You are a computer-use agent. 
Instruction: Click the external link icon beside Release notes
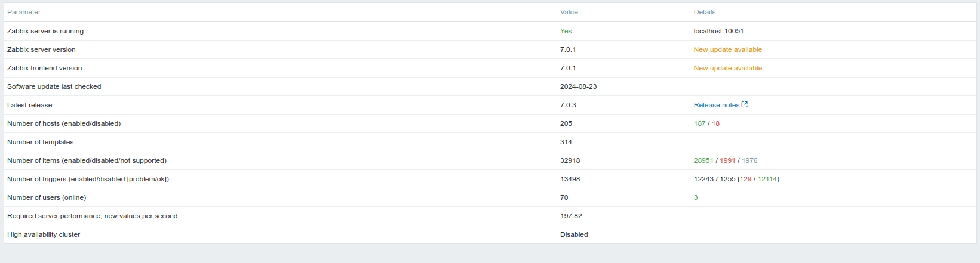[x=745, y=104]
